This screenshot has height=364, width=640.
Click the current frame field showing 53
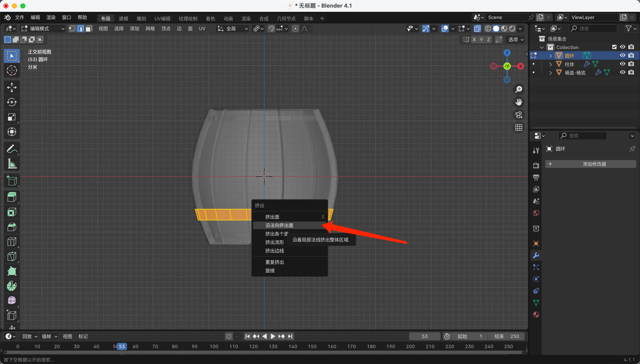pos(425,336)
